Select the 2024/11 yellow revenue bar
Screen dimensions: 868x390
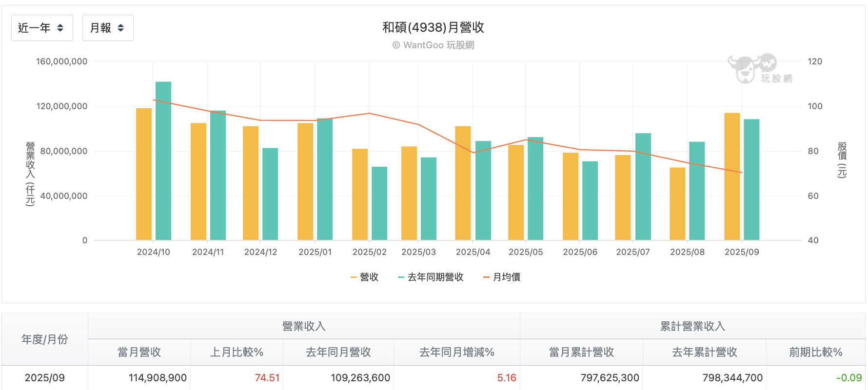[198, 181]
